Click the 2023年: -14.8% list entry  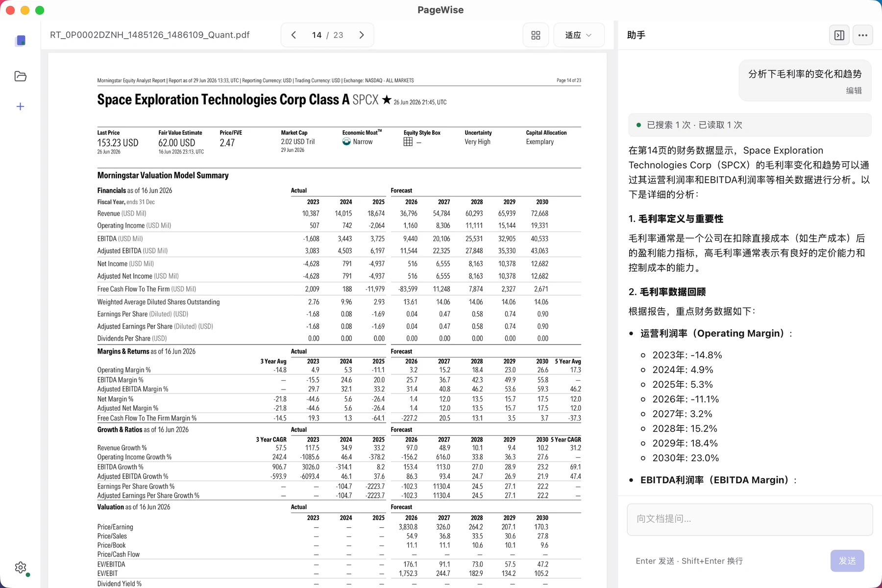(x=687, y=355)
